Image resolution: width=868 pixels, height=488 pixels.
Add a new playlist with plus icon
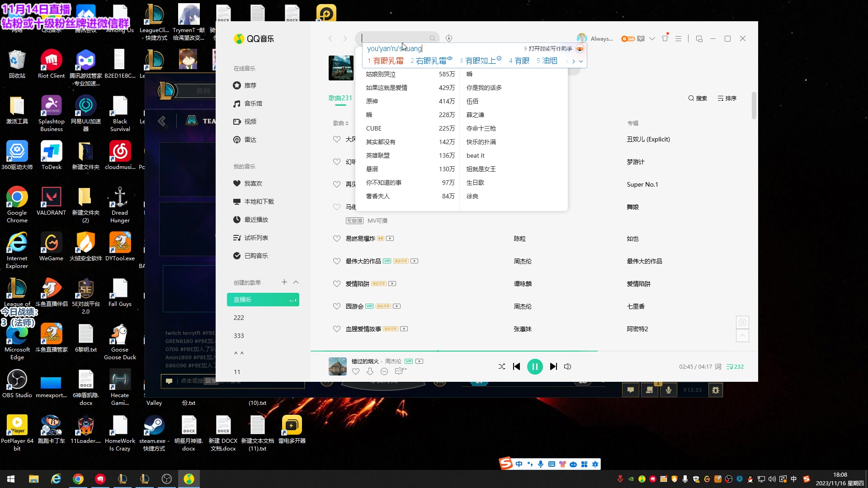(284, 282)
